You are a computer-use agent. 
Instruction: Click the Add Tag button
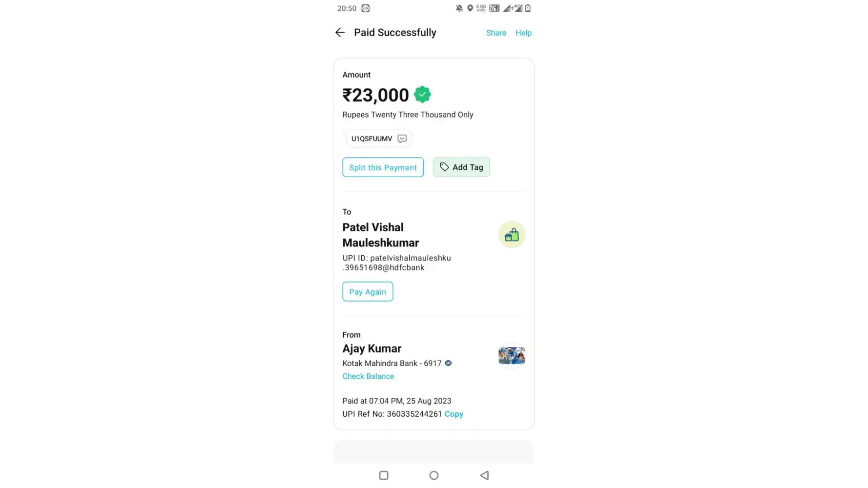[461, 167]
